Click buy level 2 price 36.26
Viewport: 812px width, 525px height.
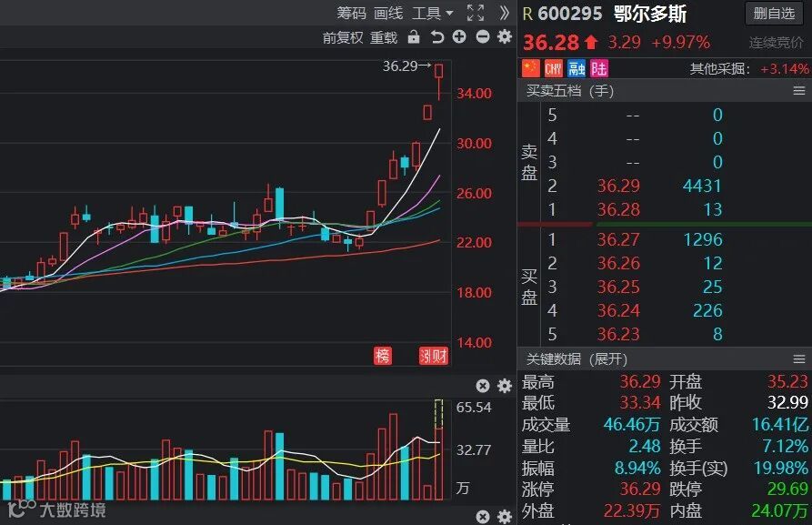(x=618, y=263)
